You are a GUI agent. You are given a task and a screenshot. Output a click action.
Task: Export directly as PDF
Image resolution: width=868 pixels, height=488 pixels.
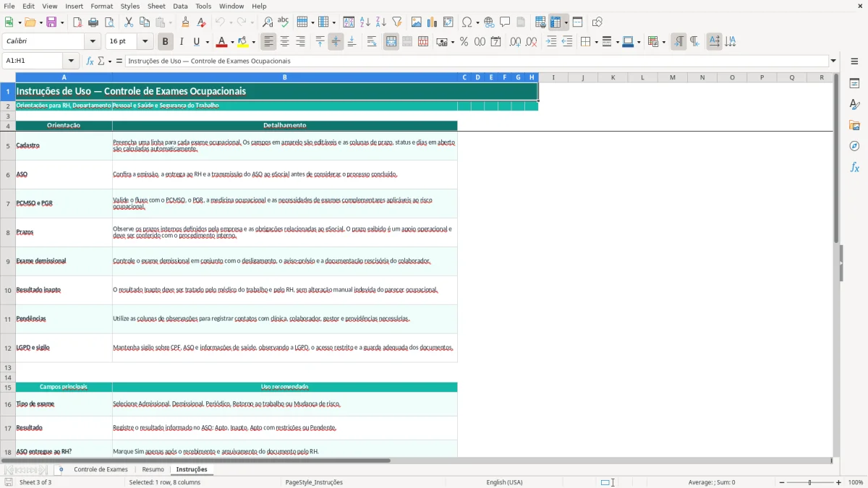coord(77,22)
